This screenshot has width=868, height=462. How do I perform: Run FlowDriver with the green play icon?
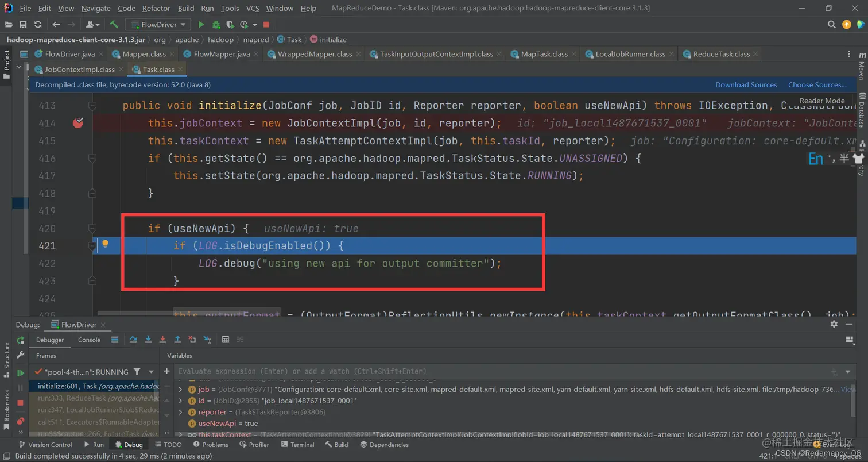coord(201,25)
